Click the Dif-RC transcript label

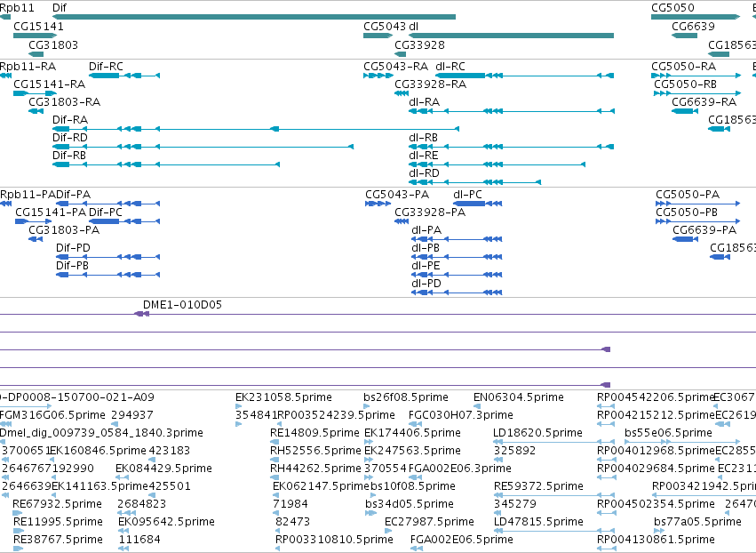tap(106, 66)
